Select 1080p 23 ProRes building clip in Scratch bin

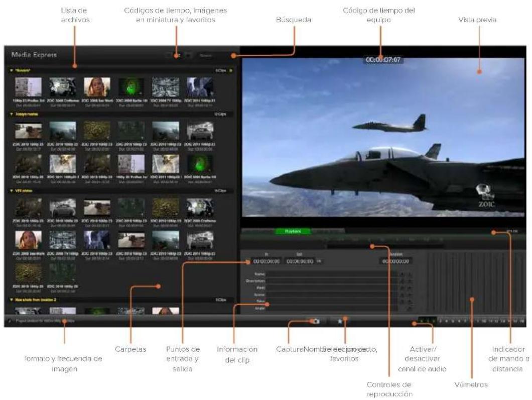tap(29, 87)
